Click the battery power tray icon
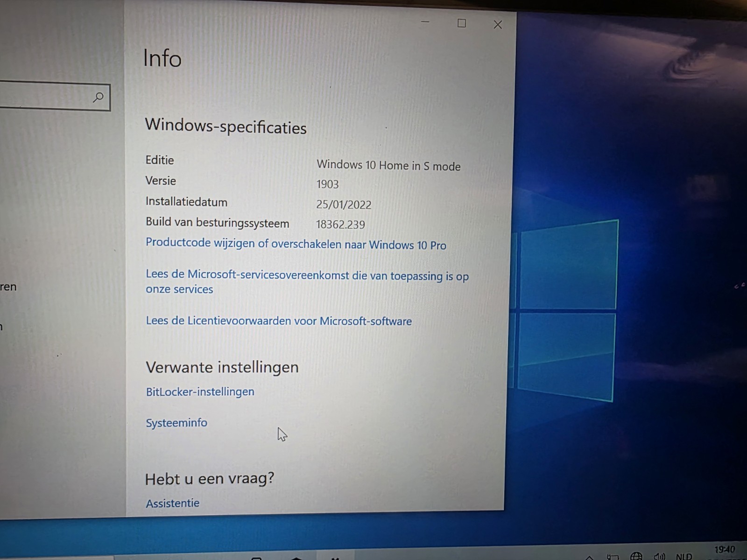 pos(612,557)
